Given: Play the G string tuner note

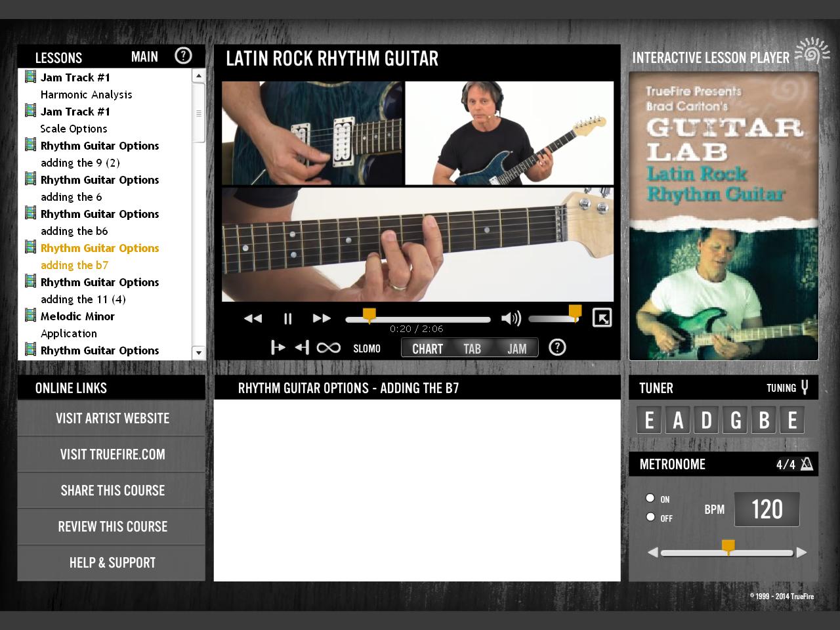Looking at the screenshot, I should (735, 420).
